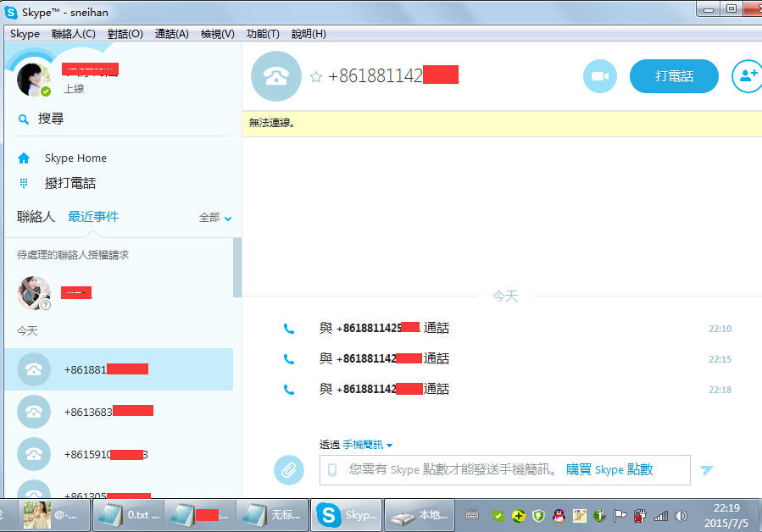Click the 22:15 call entry phone icon

coord(289,359)
